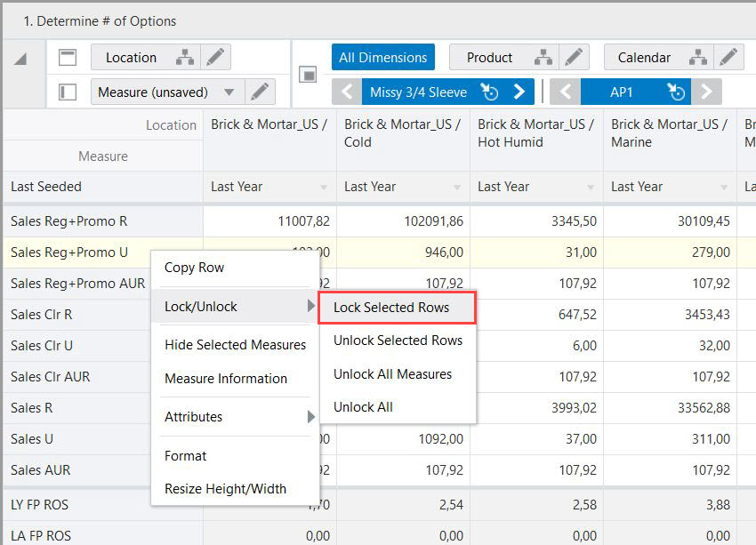The height and width of the screenshot is (545, 756).
Task: Toggle the row axis layout icon
Action: [68, 92]
